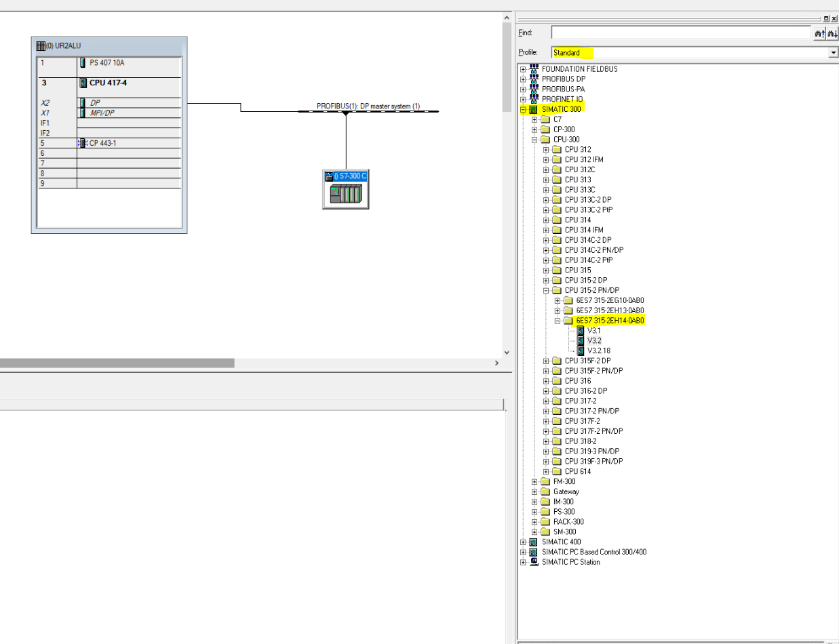Click into the Find text field
Viewport: 839px width, 644px height.
tap(681, 33)
